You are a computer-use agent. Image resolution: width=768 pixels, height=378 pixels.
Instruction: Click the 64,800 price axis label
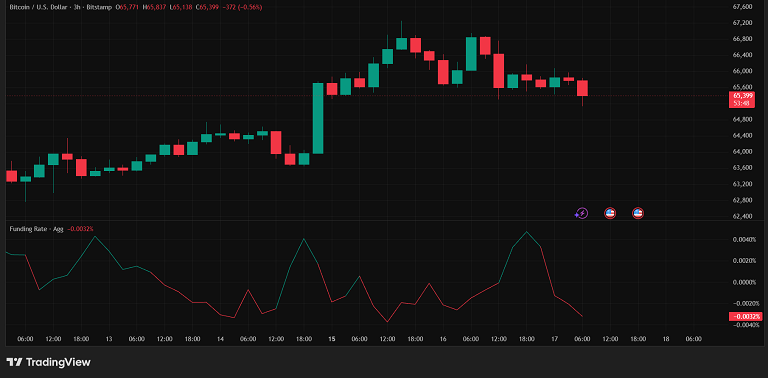(743, 119)
